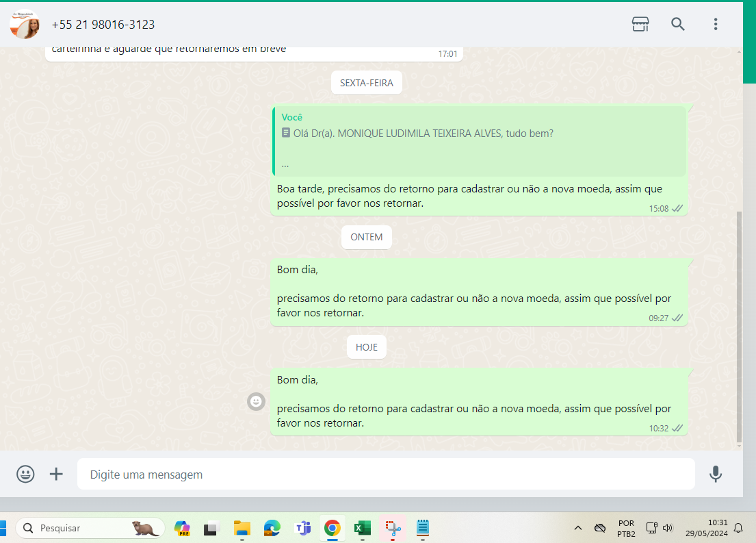
Task: Click the scrollbar up arrow in the chat
Action: coord(739,51)
